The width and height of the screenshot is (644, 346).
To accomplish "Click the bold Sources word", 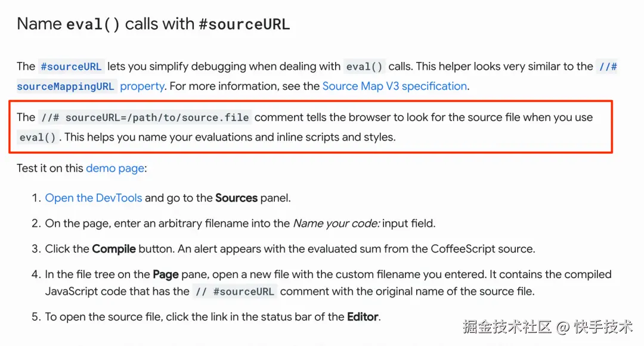I will pyautogui.click(x=236, y=198).
